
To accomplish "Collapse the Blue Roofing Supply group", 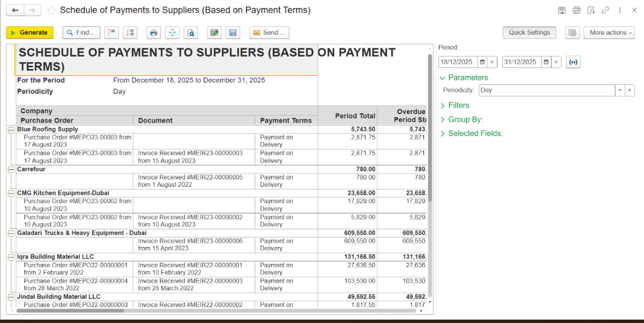I will tap(11, 129).
